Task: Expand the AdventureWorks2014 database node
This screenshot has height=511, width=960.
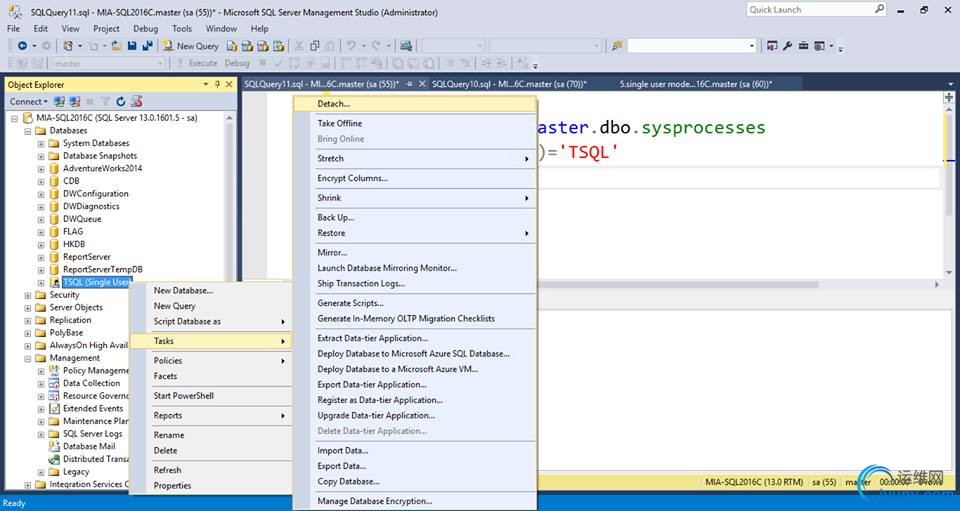Action: tap(41, 169)
